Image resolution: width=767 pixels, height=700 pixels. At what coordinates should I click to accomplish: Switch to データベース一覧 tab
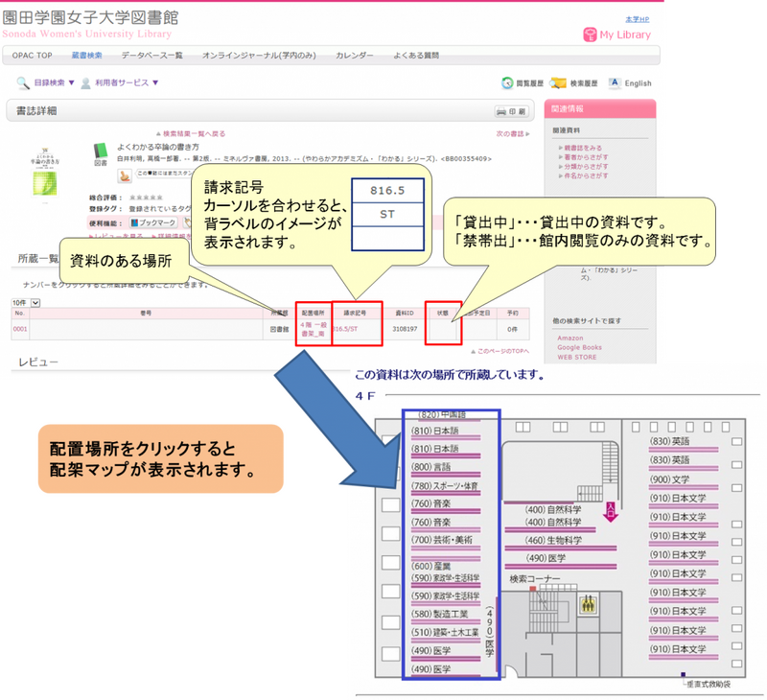(x=151, y=56)
